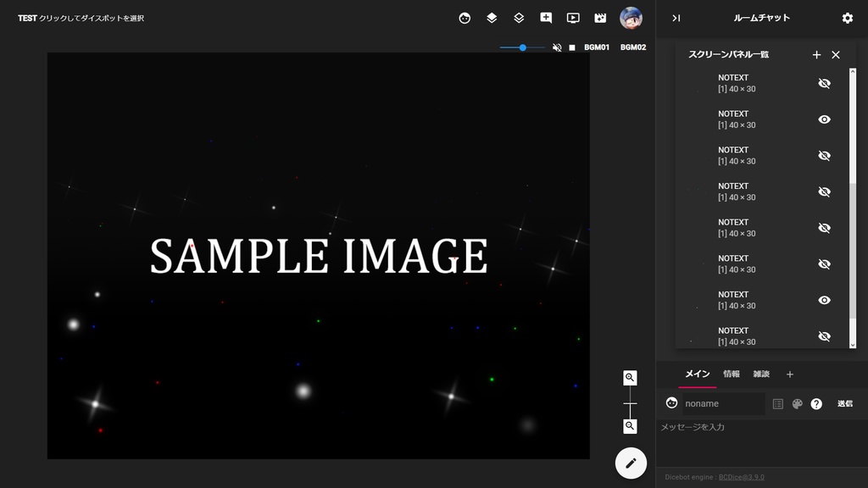Screen dimensions: 868x488
Task: Collapse the room chat sidebar
Action: (x=676, y=18)
